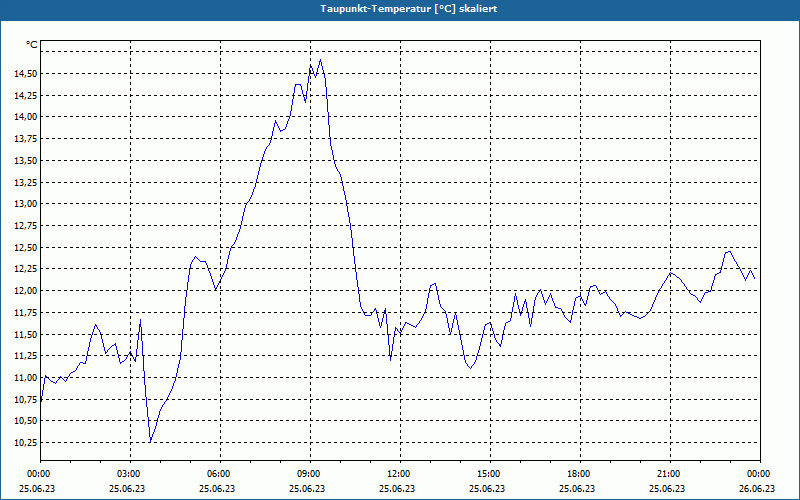800x500 pixels.
Task: Pick the 18:00 time axis label
Action: click(x=580, y=474)
